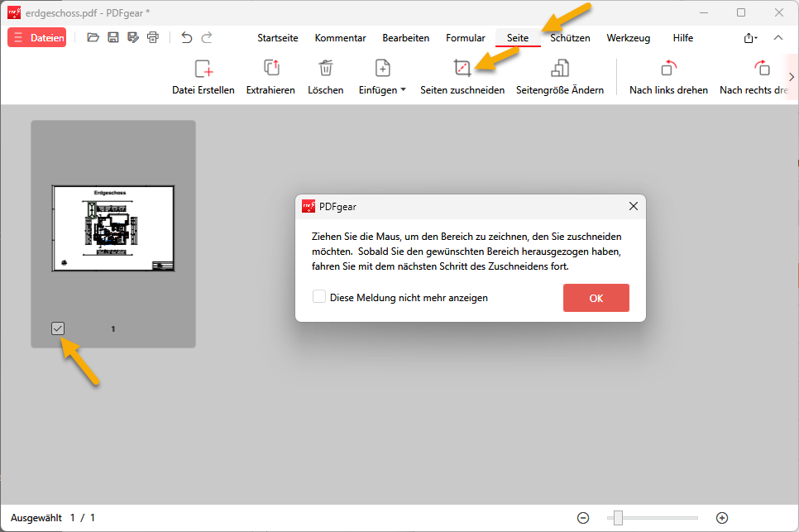This screenshot has height=532, width=799.
Task: Enable 'Diese Meldung nicht mehr anzeigen' checkbox
Action: (319, 297)
